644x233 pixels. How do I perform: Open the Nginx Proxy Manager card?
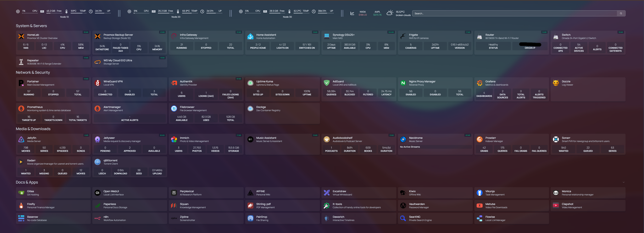[422, 82]
